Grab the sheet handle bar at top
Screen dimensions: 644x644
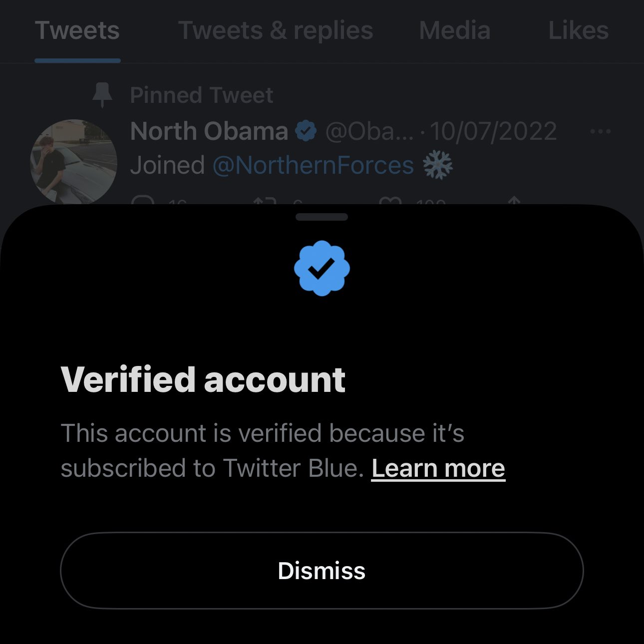322,217
